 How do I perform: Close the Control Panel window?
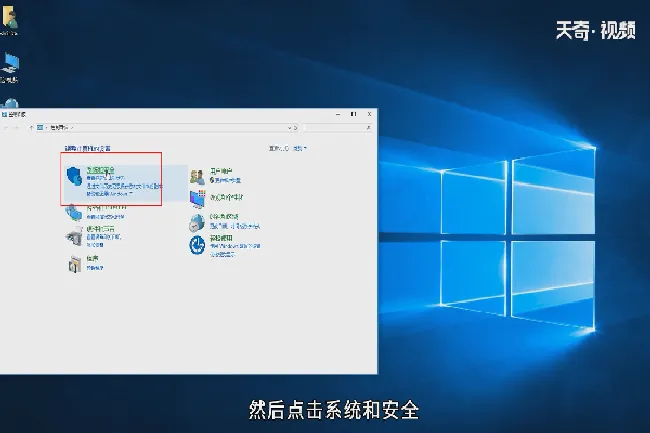click(x=369, y=114)
